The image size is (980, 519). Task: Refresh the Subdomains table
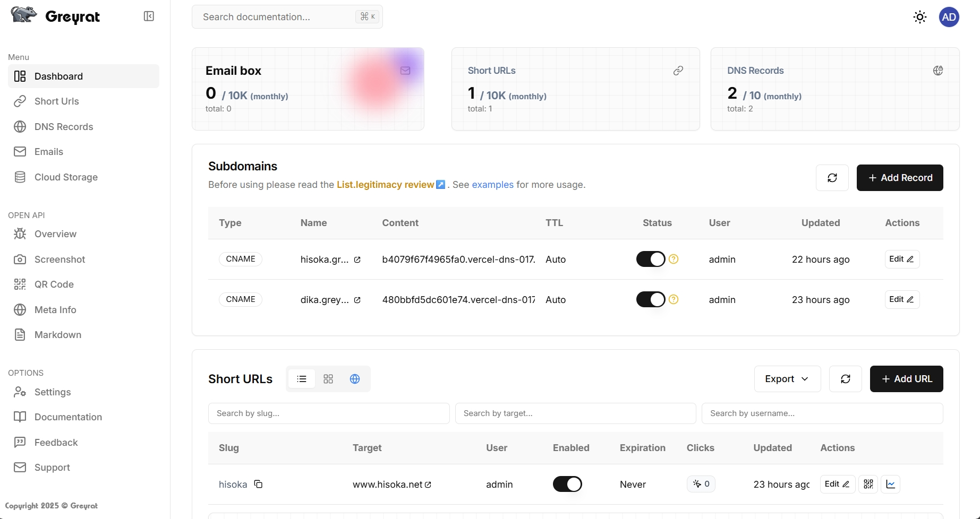tap(832, 178)
